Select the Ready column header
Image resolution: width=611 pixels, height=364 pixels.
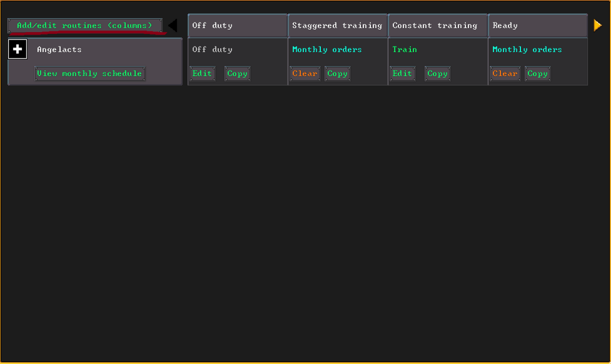click(x=538, y=25)
